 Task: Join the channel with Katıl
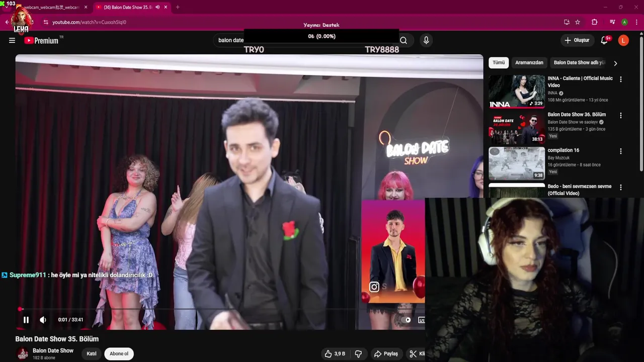(x=92, y=353)
